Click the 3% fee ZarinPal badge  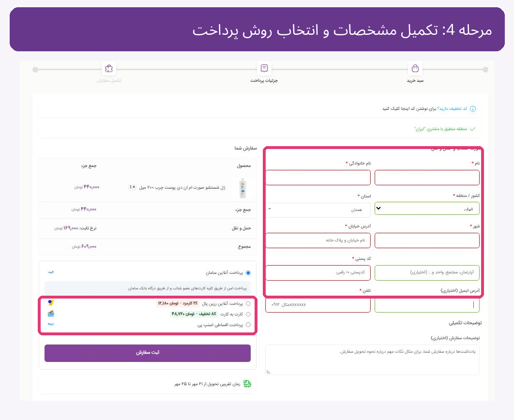click(x=178, y=303)
